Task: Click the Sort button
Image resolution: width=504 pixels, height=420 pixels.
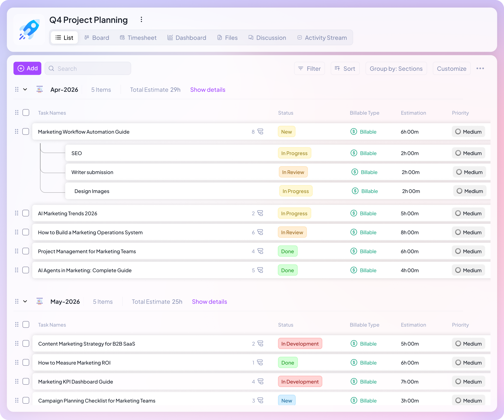Action: click(x=345, y=69)
